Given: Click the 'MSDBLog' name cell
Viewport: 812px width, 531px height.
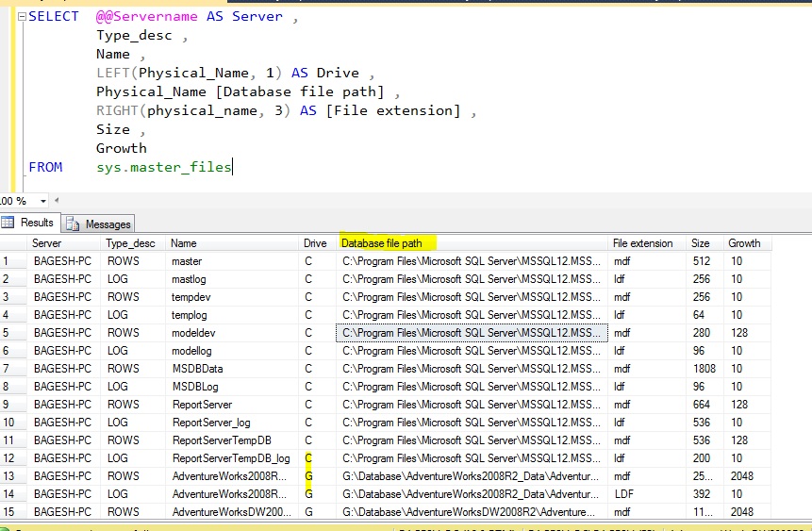Looking at the screenshot, I should (x=232, y=387).
